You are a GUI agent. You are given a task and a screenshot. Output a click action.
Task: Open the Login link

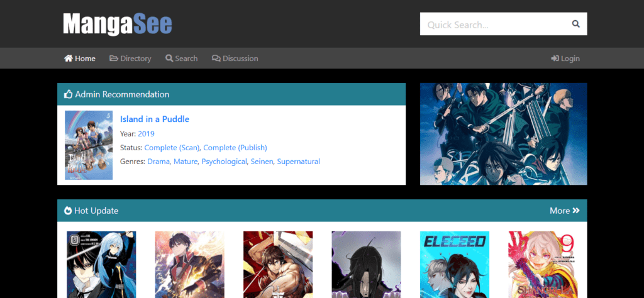pyautogui.click(x=565, y=58)
